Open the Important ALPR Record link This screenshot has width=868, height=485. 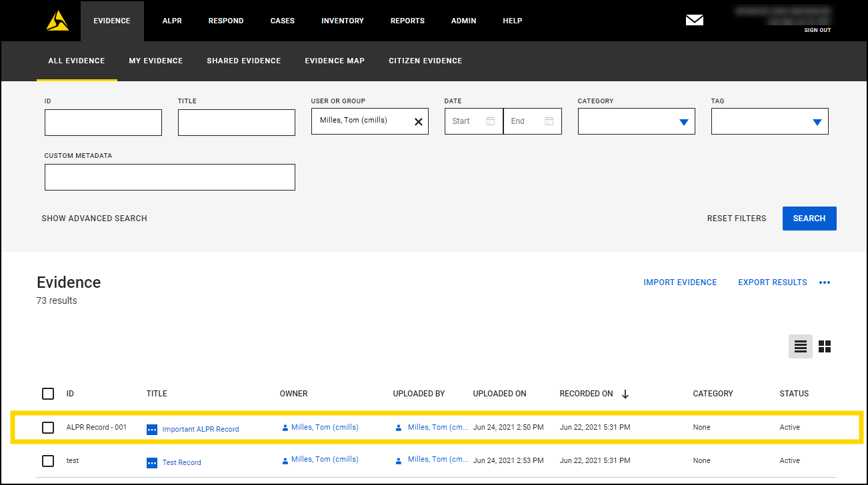199,429
